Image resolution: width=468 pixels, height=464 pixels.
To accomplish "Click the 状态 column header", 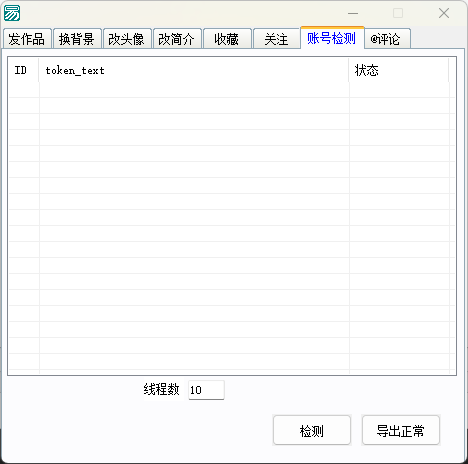I will pos(399,70).
